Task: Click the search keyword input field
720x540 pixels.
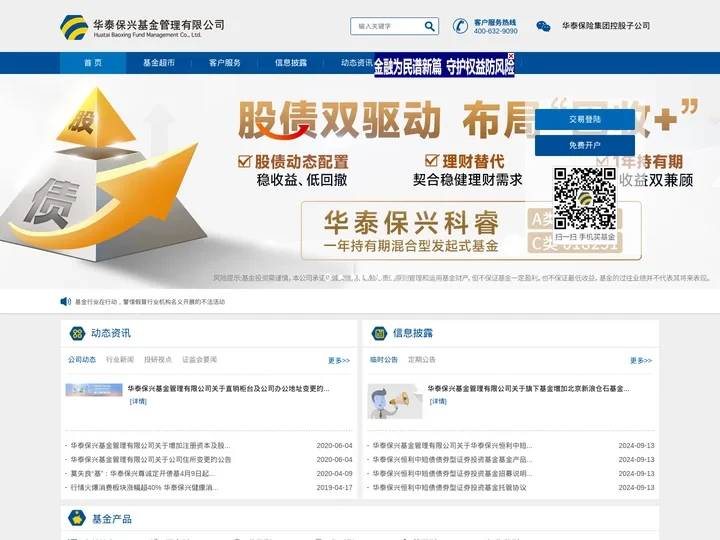Action: tap(388, 26)
